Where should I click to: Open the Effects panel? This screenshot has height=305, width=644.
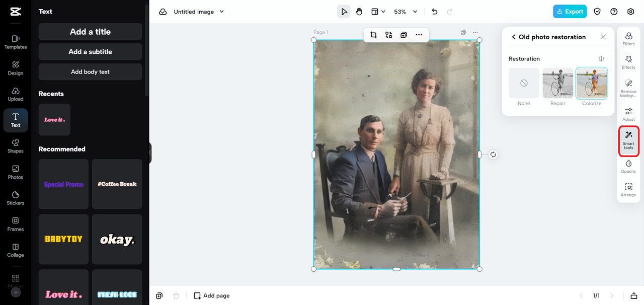[x=628, y=62]
